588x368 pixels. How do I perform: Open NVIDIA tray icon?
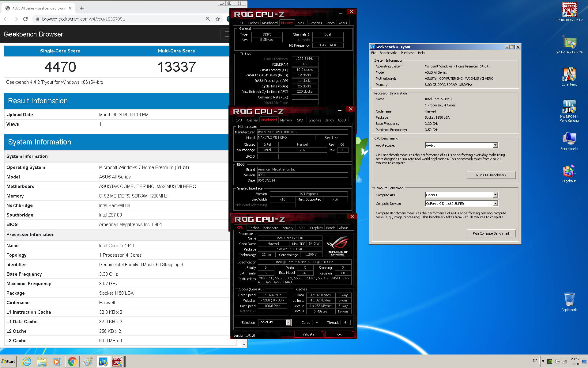pos(550,362)
